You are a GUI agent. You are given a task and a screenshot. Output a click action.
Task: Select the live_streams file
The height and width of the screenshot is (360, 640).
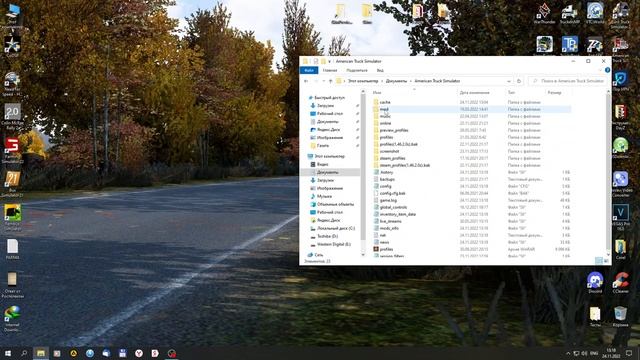(391, 221)
